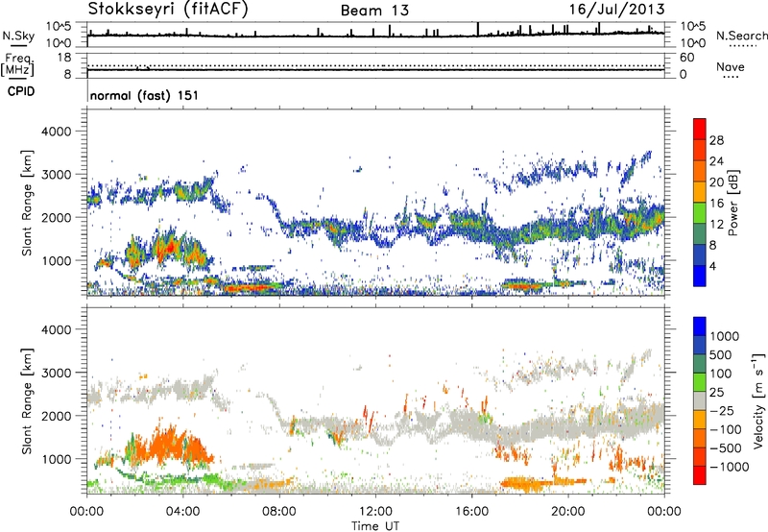Click the '1000' tick on the Velocity colorbar
The height and width of the screenshot is (532, 768).
(x=725, y=336)
